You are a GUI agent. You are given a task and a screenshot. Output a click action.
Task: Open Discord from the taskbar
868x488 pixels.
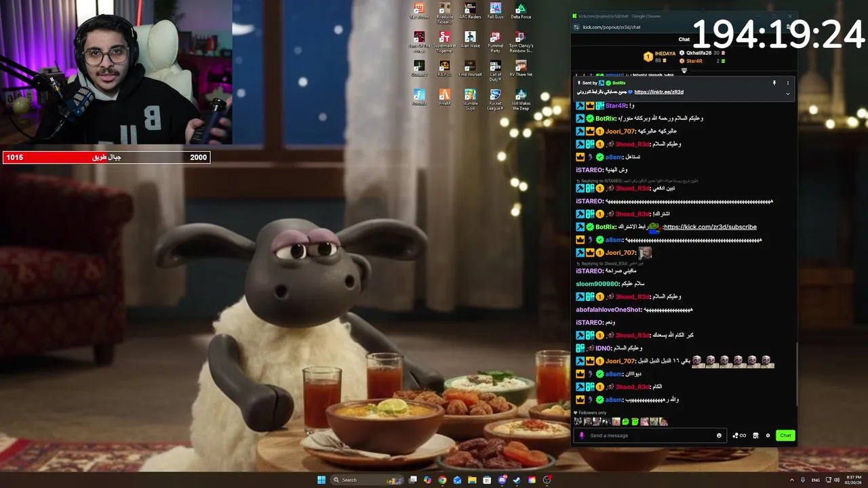click(502, 480)
